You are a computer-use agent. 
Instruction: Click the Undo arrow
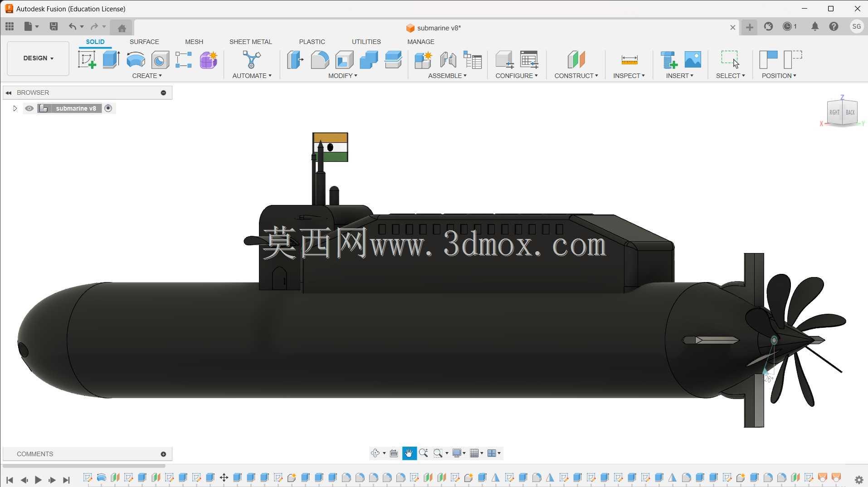[72, 27]
